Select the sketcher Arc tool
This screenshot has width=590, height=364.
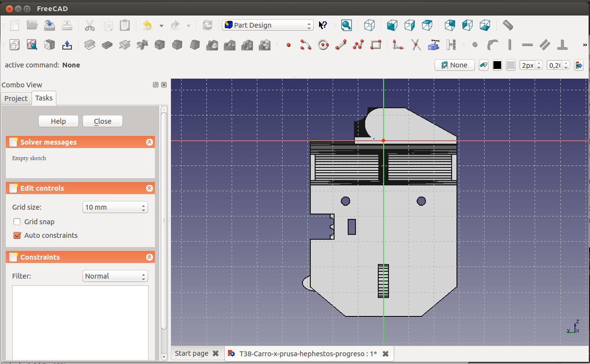[x=305, y=45]
